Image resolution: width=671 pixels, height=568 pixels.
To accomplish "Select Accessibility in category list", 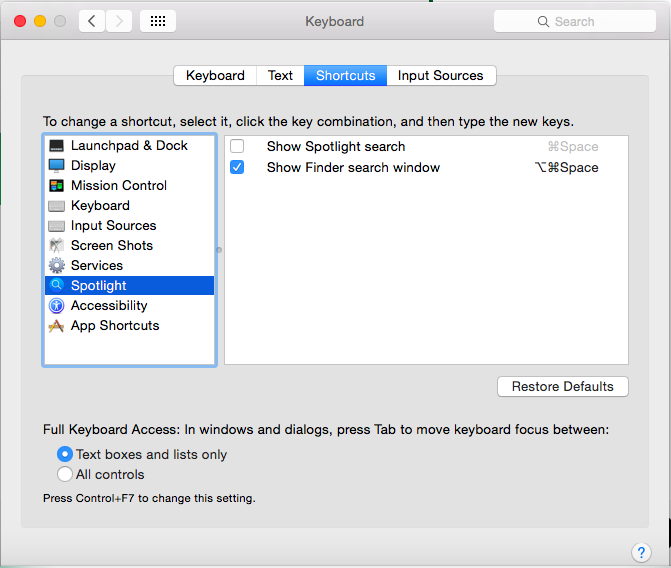I will coord(129,305).
